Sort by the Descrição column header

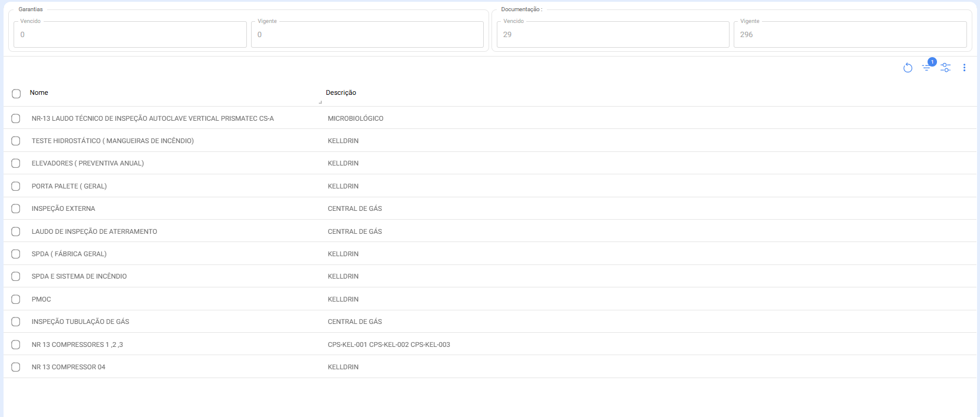pyautogui.click(x=341, y=92)
